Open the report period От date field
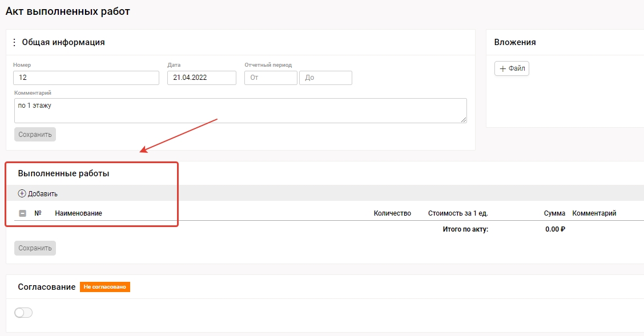Viewport: 644px width, 336px height. pyautogui.click(x=271, y=78)
